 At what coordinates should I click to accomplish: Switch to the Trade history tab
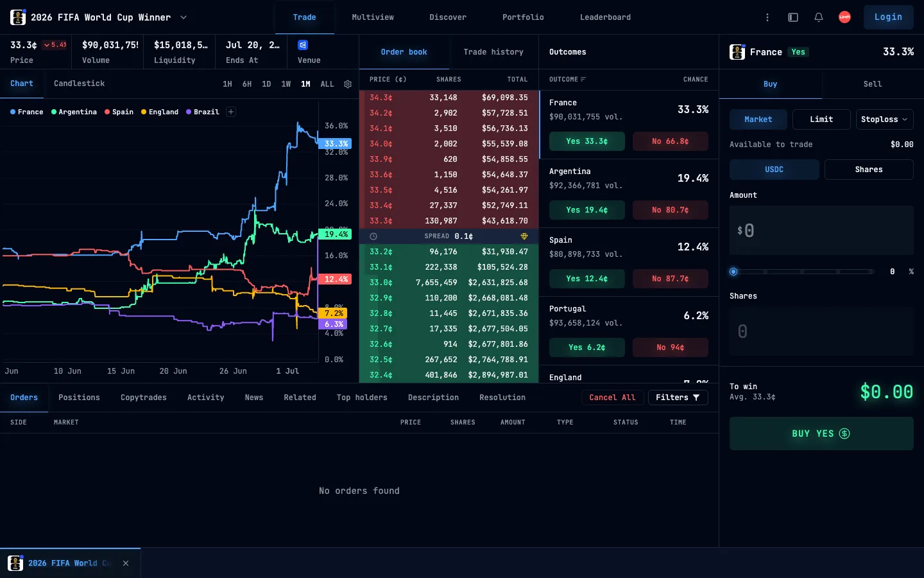[493, 52]
